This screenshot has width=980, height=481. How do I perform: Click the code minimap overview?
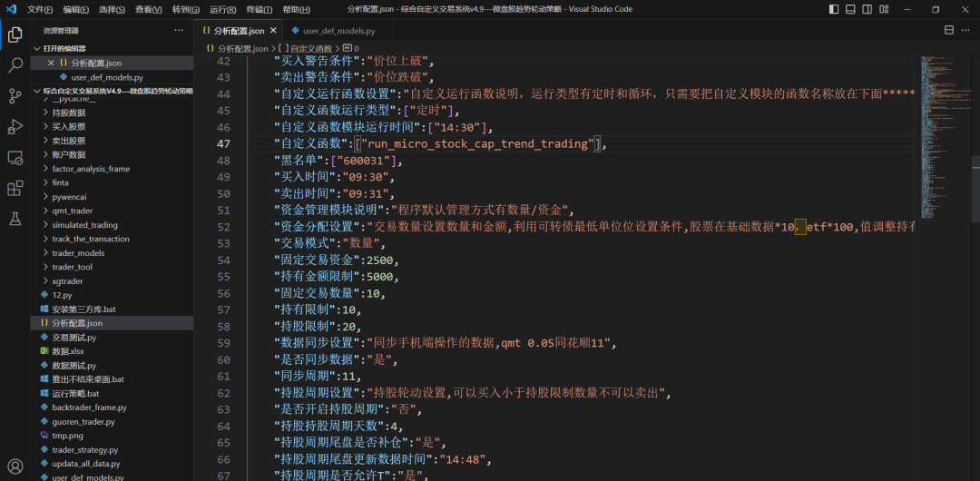click(x=945, y=136)
